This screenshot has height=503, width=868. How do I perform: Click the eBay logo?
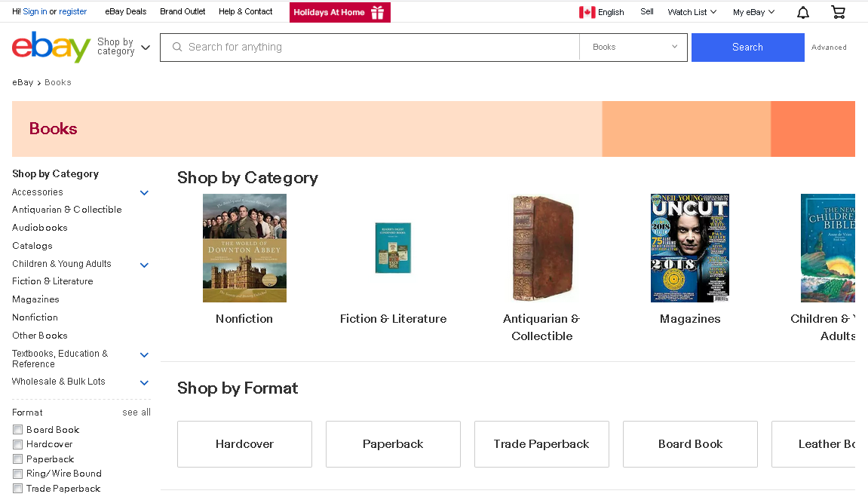pos(51,47)
